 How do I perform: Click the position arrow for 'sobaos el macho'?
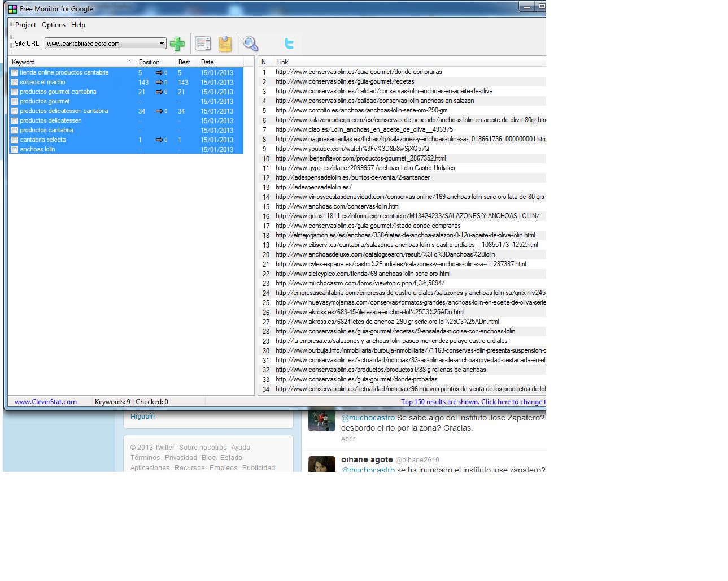tap(159, 82)
